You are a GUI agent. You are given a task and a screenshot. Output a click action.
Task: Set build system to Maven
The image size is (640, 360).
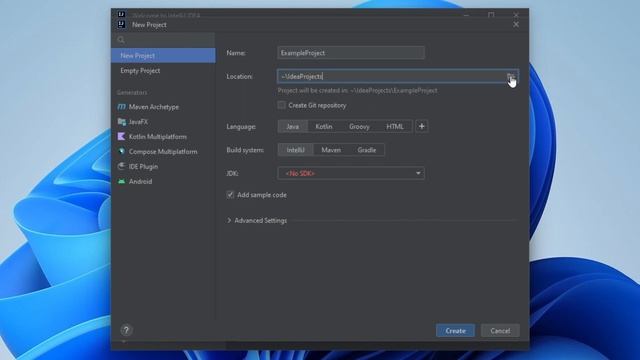[331, 150]
